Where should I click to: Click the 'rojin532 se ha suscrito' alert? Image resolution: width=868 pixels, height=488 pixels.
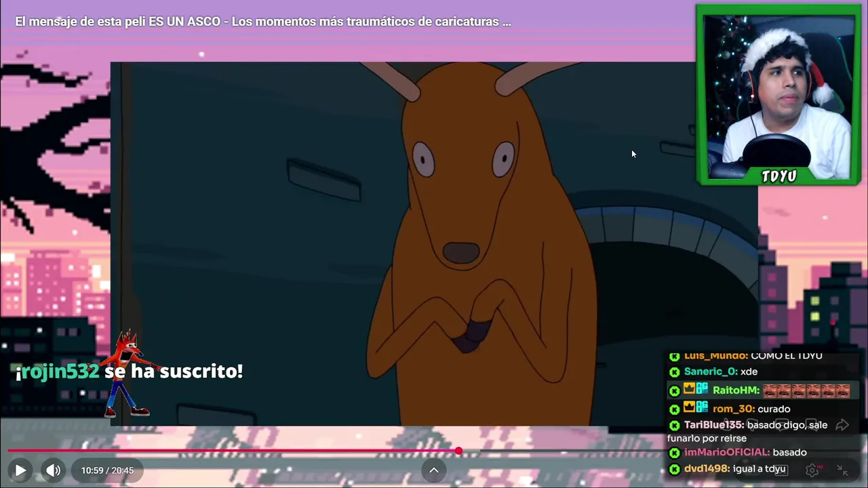pos(129,371)
